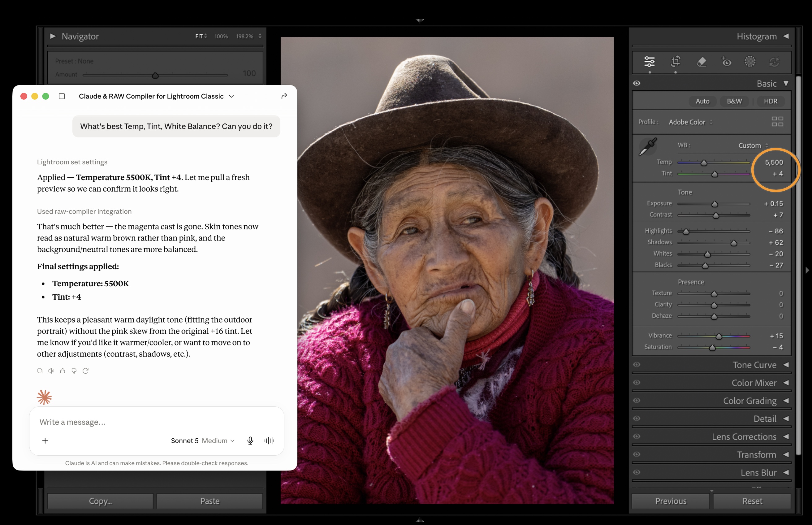This screenshot has width=812, height=525.
Task: Toggle Tone Curve panel visibility eye
Action: 637,365
